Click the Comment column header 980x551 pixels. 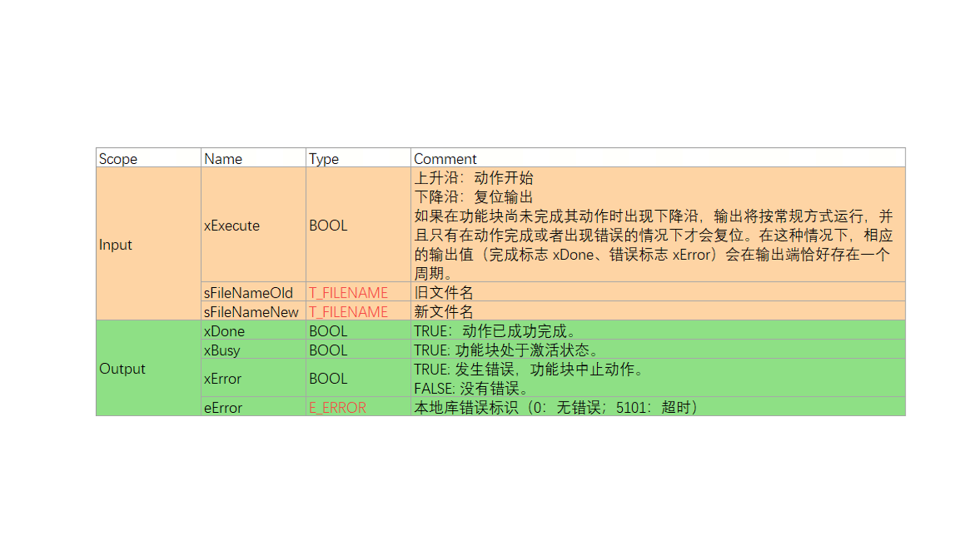[445, 159]
